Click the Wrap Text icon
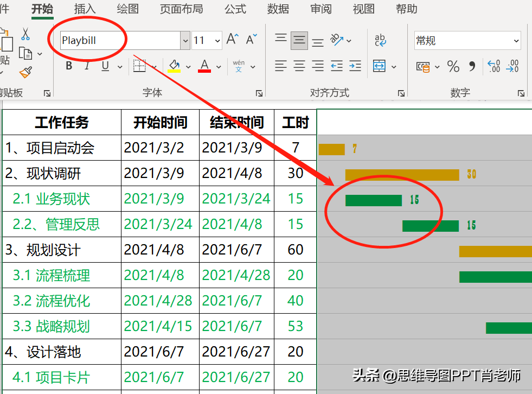532x394 pixels. [x=380, y=40]
